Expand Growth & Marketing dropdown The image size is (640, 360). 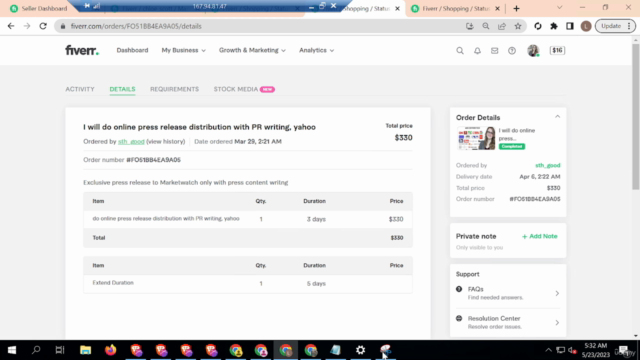[x=252, y=50]
